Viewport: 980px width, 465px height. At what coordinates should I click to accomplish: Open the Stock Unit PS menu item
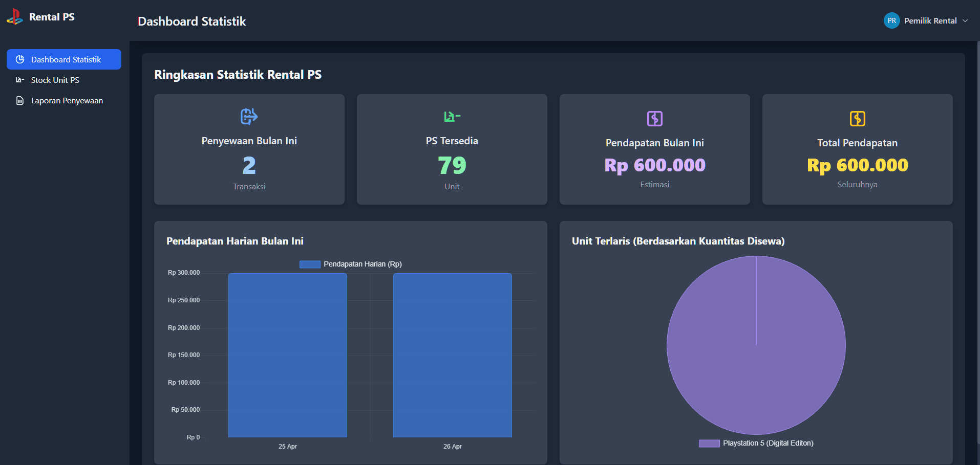[x=64, y=80]
